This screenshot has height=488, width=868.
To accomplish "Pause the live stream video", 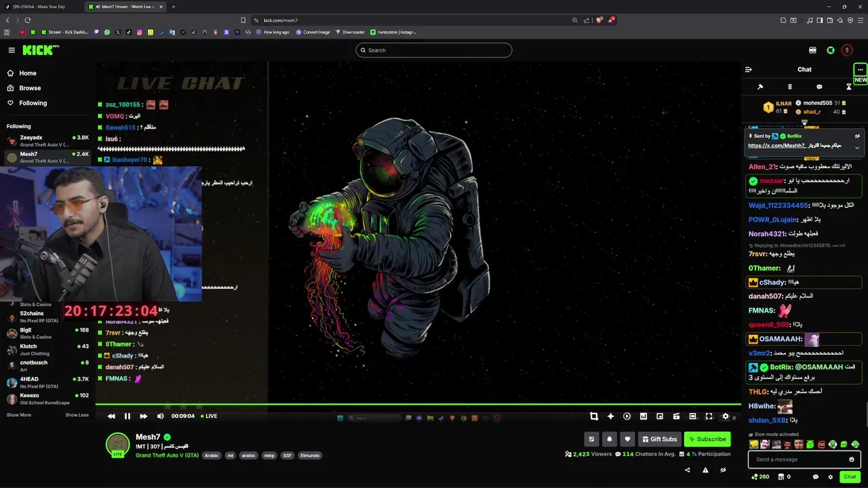I will point(127,416).
